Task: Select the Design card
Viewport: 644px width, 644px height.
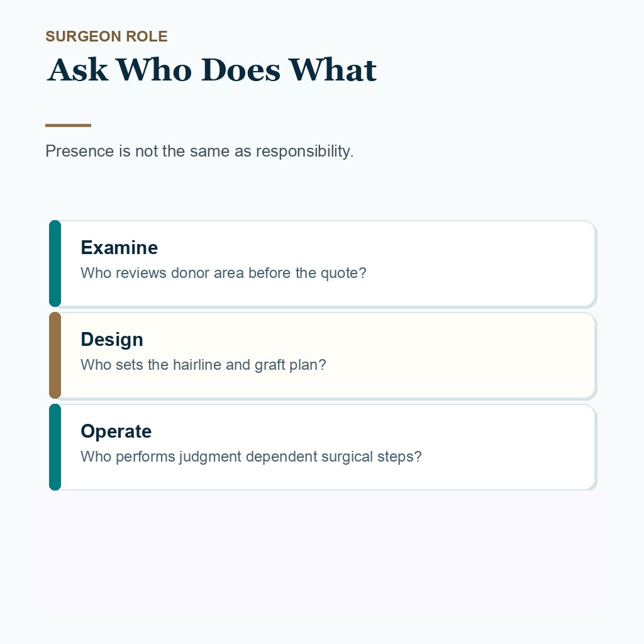Action: pyautogui.click(x=323, y=356)
